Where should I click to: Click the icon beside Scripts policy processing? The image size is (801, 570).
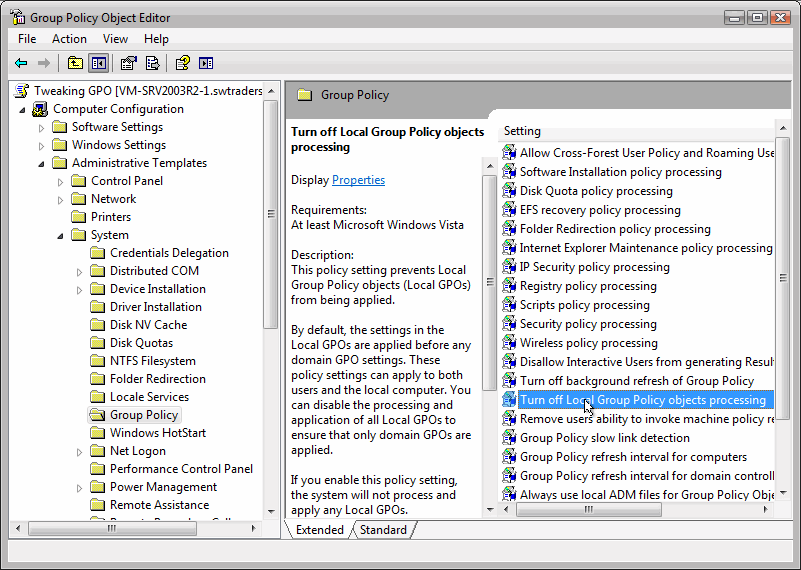coord(509,305)
